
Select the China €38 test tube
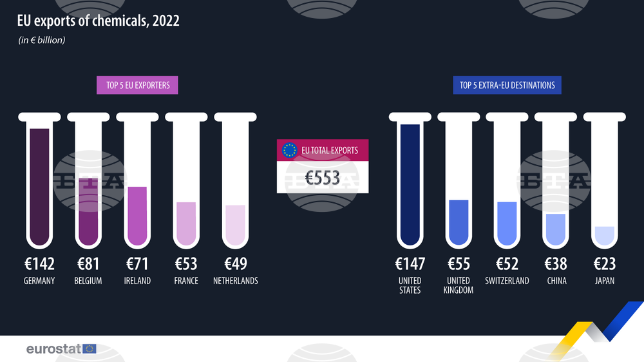[x=556, y=180]
